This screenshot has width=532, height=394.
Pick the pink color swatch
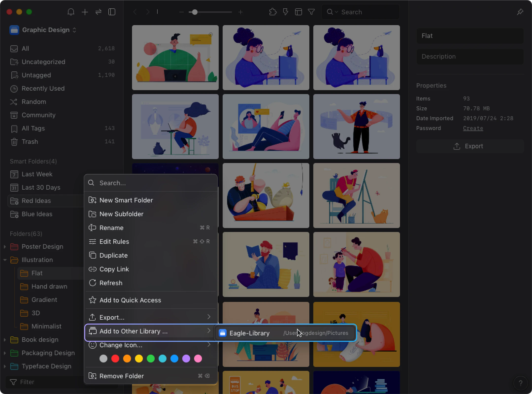pos(198,359)
